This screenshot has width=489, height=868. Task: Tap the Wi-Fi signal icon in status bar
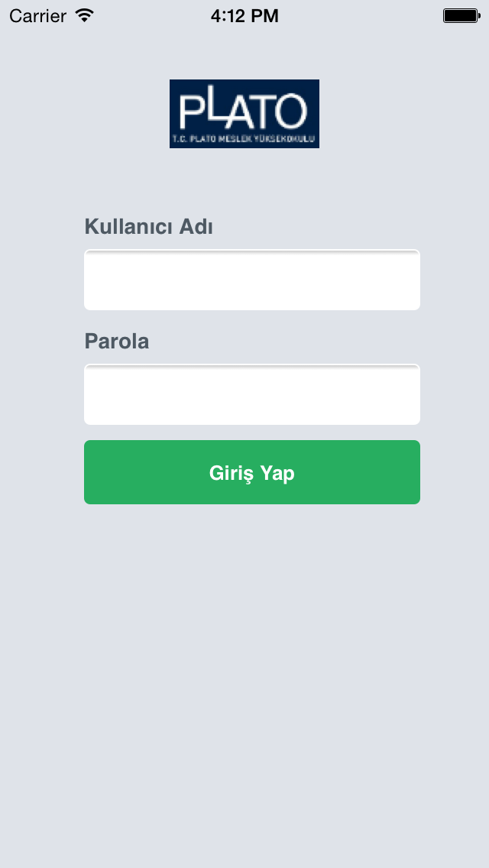85,15
